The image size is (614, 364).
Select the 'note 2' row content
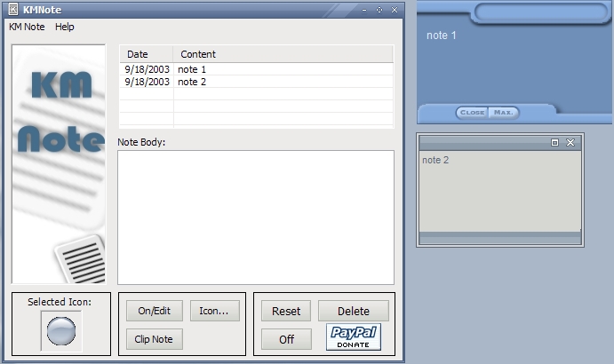point(191,82)
